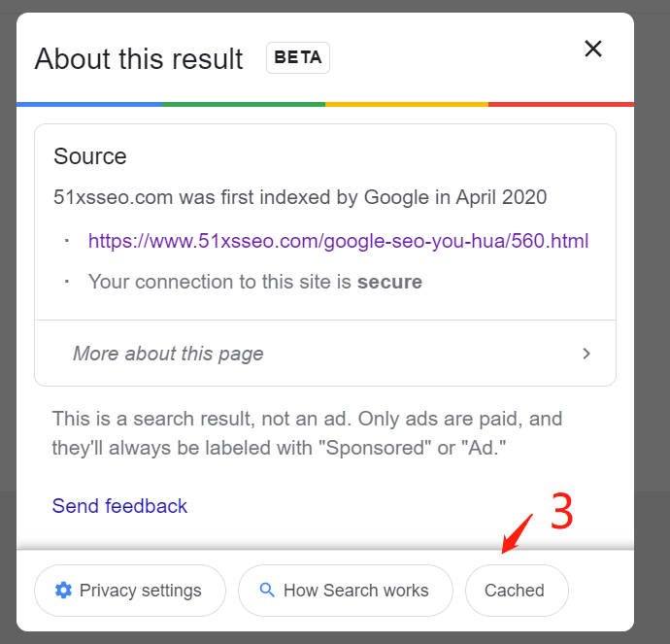Click the More about this page text
Image resolution: width=670 pixels, height=644 pixels.
(168, 354)
